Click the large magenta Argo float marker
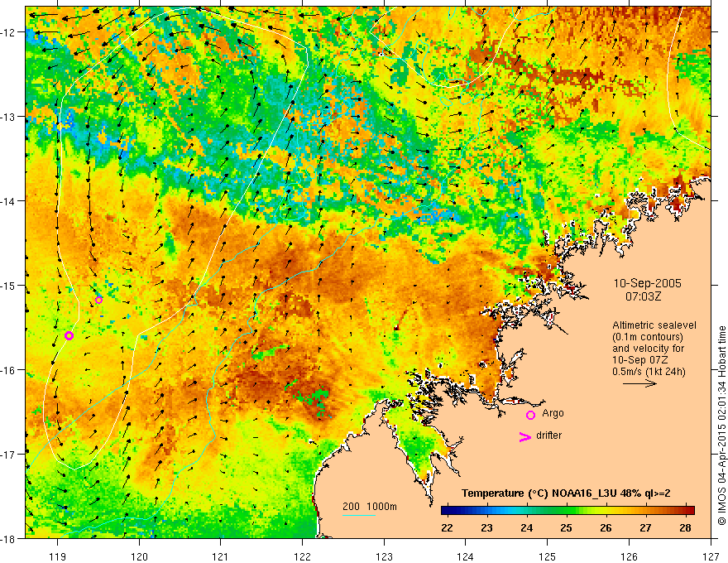Viewport: 728px width, 563px height. tap(69, 336)
